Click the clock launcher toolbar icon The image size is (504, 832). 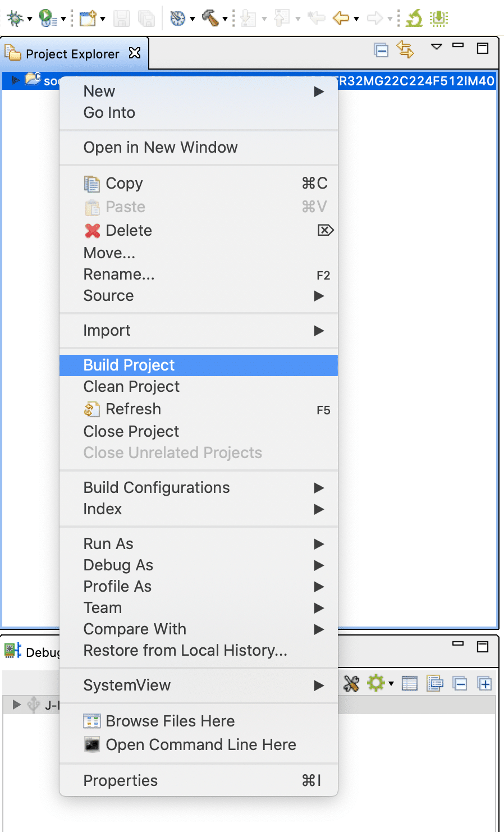coord(176,18)
